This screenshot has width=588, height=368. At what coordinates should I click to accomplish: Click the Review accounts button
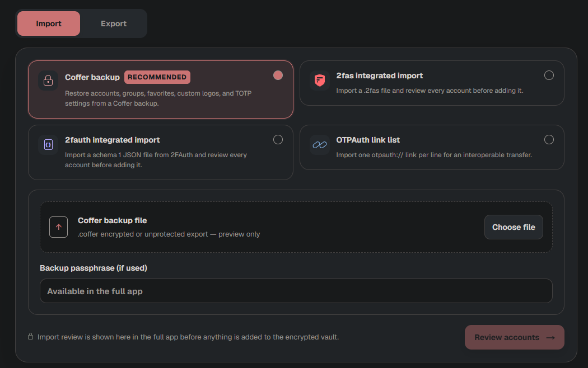515,337
